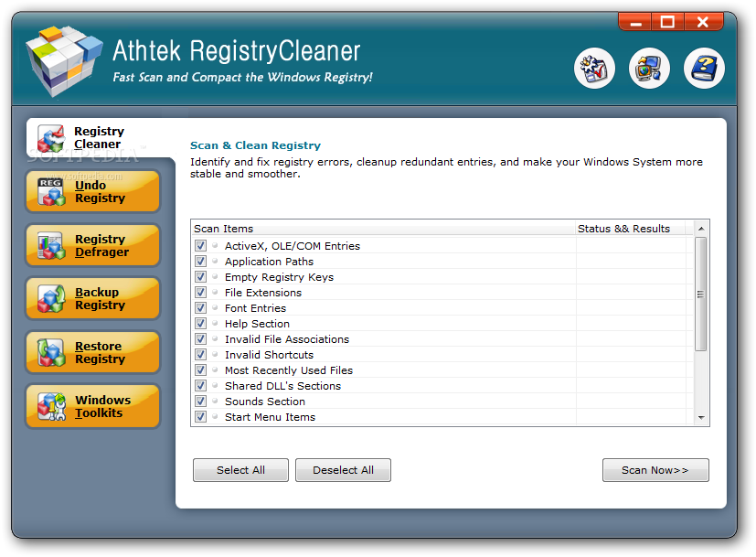This screenshot has width=756, height=557.
Task: Toggle Invalid Shortcuts checkbox
Action: [x=200, y=355]
